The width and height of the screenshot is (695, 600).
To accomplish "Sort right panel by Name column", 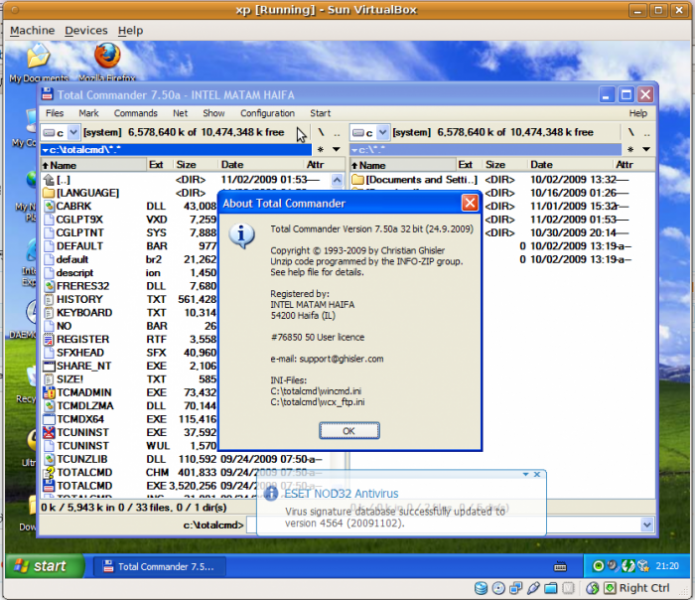I will pos(402,165).
